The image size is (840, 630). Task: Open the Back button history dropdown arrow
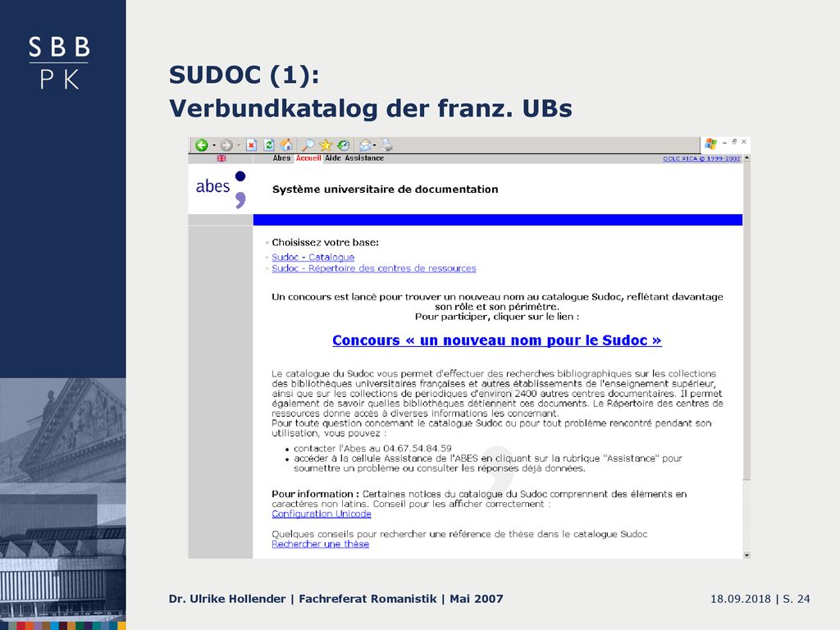point(214,145)
